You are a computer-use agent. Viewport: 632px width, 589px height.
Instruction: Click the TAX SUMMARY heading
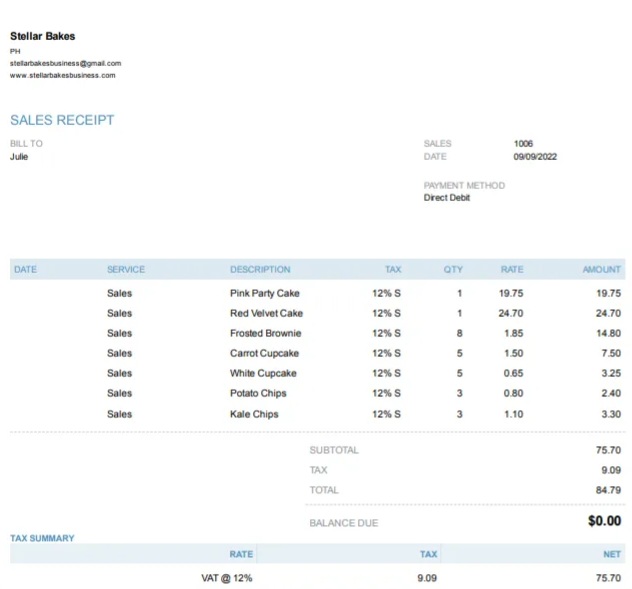coord(42,538)
